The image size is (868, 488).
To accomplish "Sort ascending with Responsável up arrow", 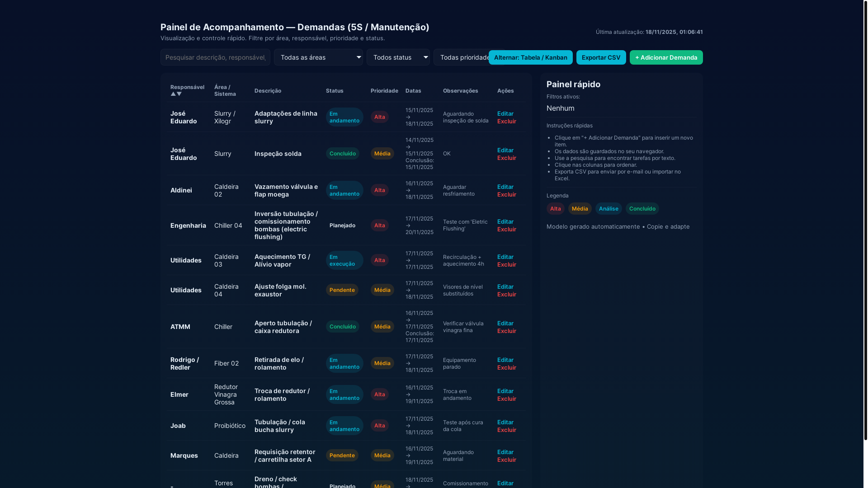I will point(173,94).
